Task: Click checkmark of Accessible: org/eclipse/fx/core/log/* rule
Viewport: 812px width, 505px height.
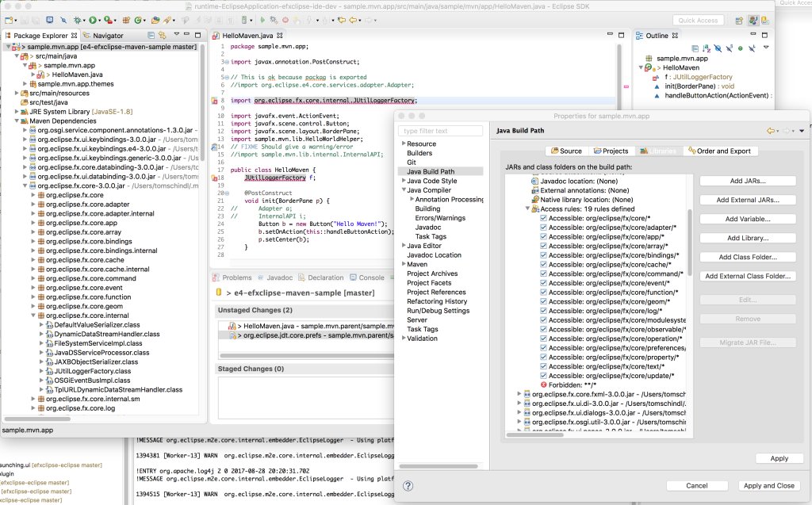Action: 543,311
